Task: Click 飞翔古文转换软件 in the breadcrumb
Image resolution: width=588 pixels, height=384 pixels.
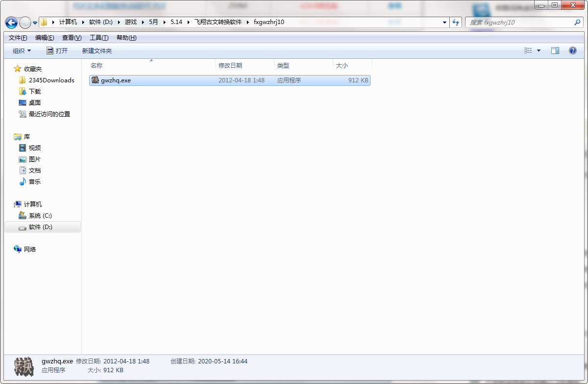Action: 218,22
